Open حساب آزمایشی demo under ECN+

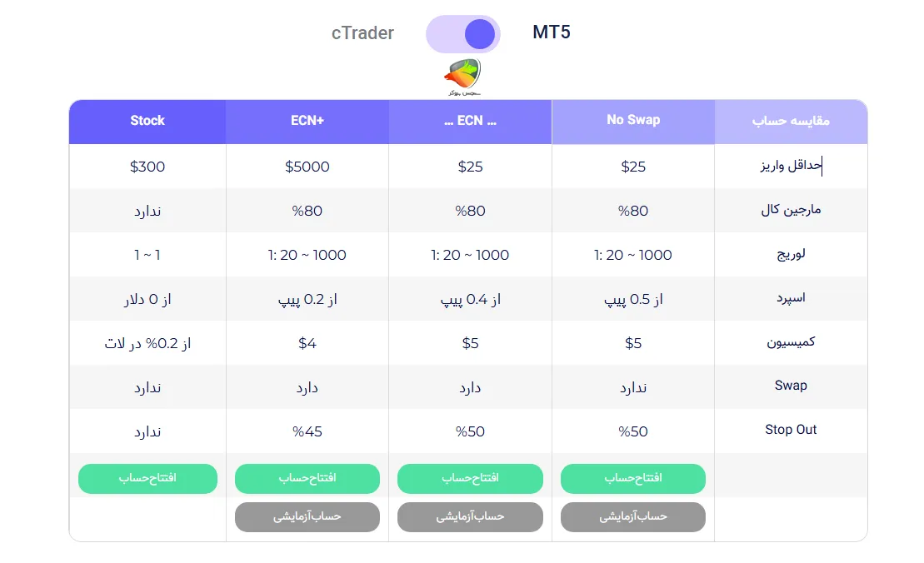tap(307, 516)
